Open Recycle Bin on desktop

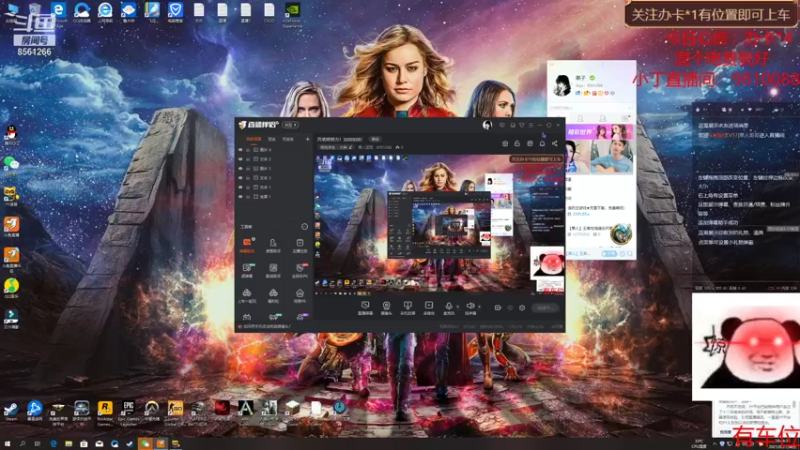pyautogui.click(x=35, y=9)
